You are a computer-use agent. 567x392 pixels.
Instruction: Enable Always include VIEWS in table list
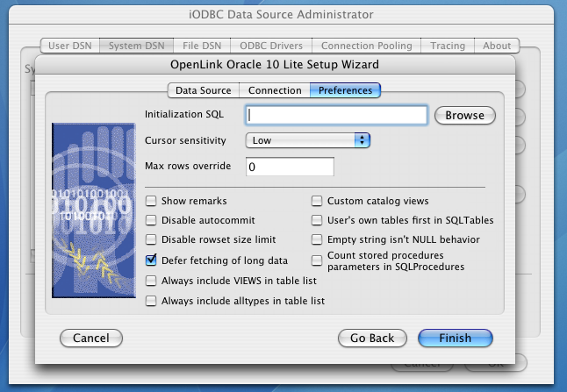pos(151,281)
